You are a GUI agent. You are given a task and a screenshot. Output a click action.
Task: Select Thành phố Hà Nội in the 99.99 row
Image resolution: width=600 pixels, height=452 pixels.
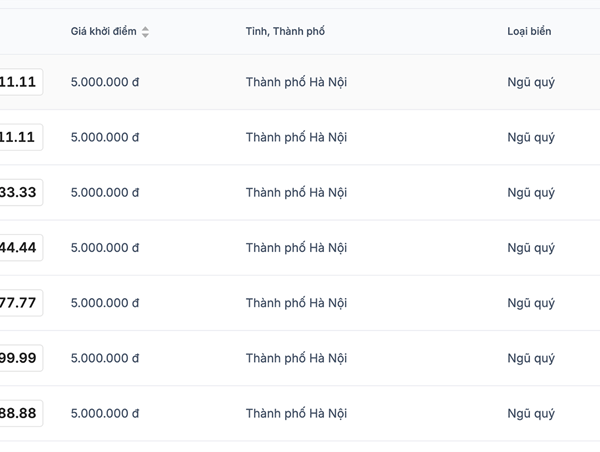coord(296,358)
